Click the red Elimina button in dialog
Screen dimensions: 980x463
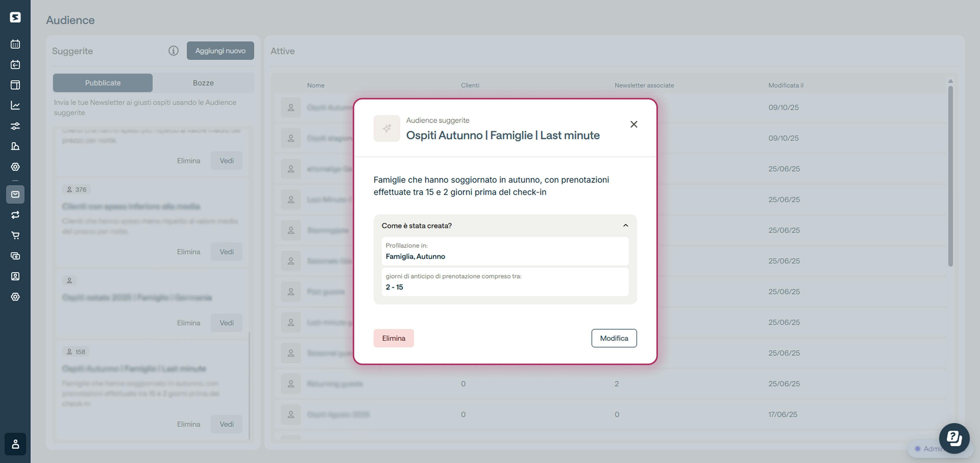coord(393,338)
